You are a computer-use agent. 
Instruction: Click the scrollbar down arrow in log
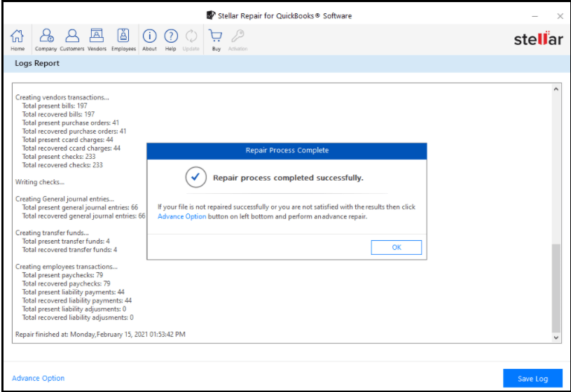[x=557, y=338]
